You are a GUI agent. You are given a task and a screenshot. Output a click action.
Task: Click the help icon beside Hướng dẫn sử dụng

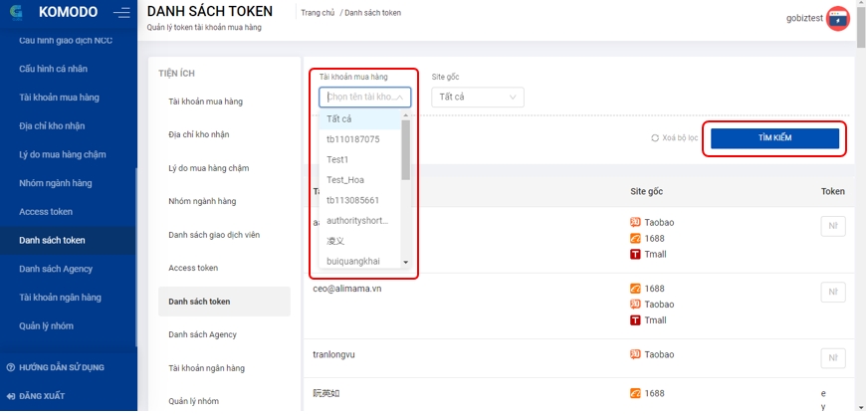[x=11, y=368]
